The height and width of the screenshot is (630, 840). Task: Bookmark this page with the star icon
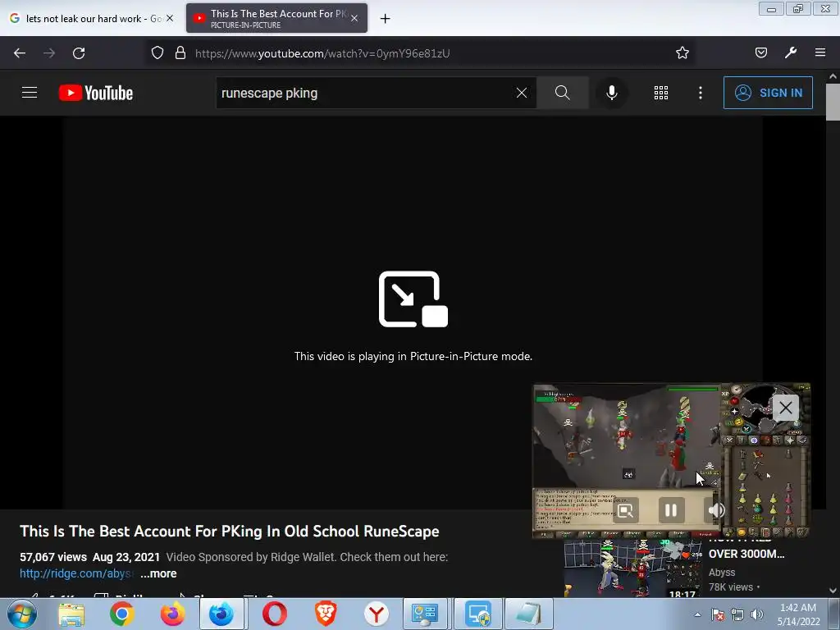click(682, 52)
